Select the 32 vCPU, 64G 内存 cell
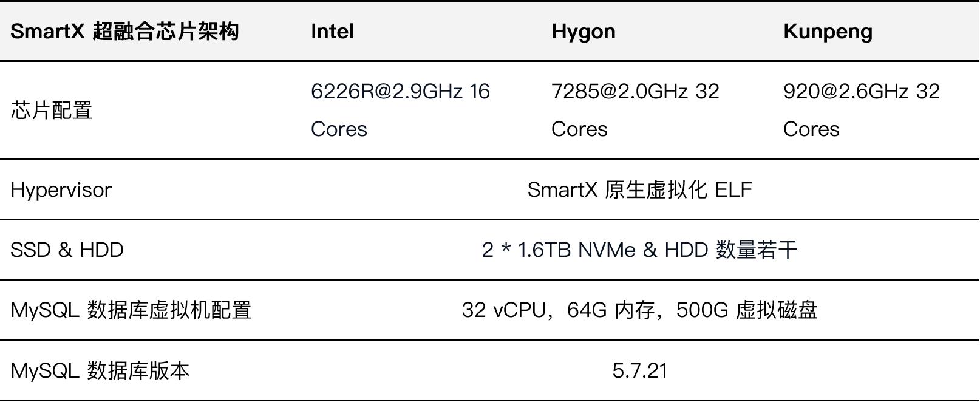980x402 pixels. (639, 310)
